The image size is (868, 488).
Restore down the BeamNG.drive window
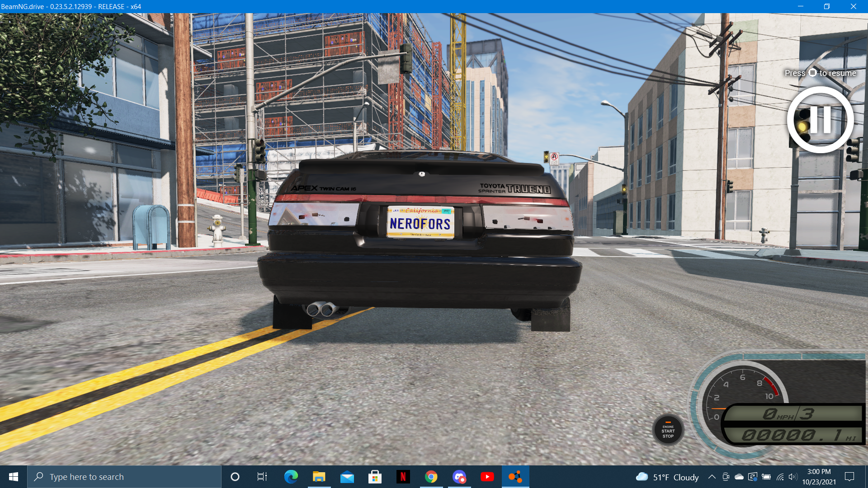click(x=827, y=6)
